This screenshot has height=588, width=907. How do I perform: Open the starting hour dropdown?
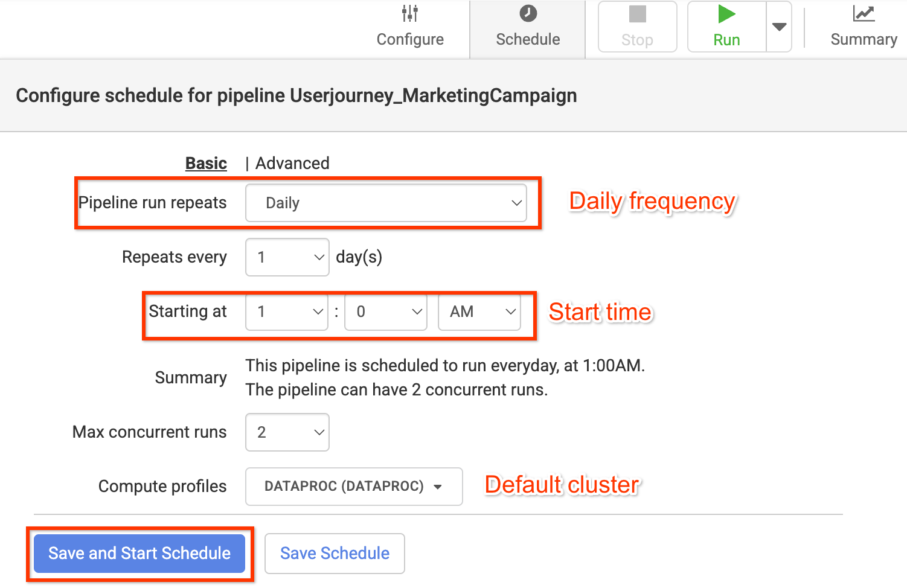286,312
